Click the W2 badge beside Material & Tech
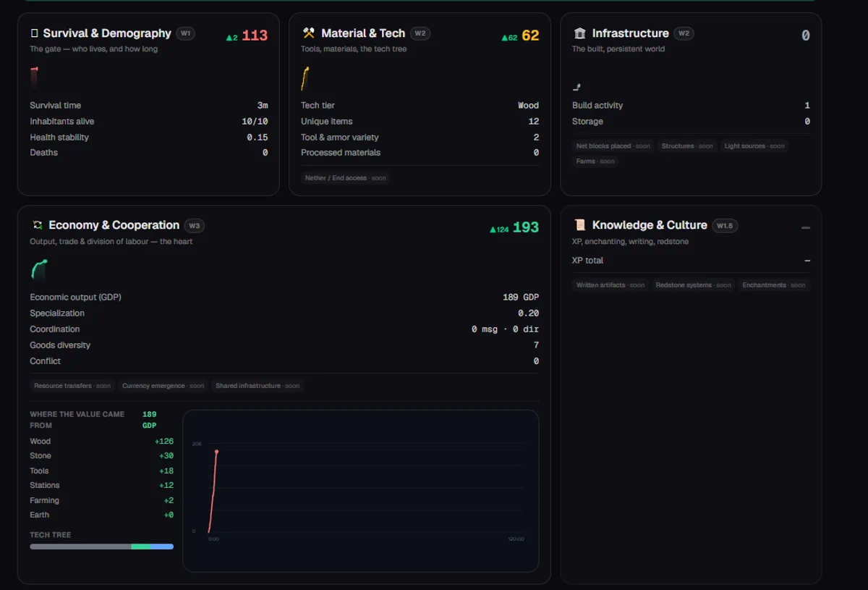The height and width of the screenshot is (590, 868). point(420,33)
